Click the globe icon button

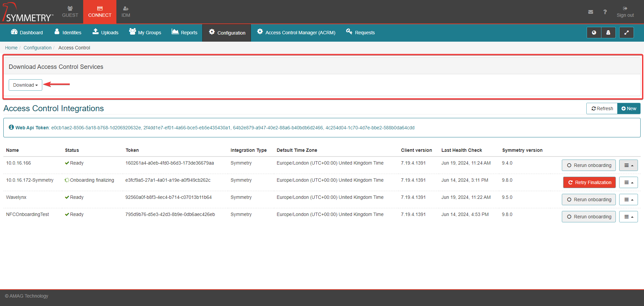pos(594,33)
